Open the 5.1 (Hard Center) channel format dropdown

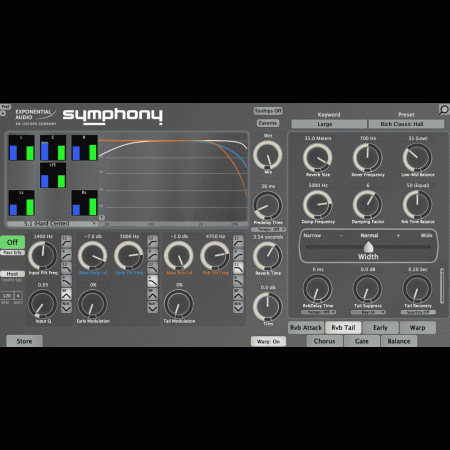[52, 223]
